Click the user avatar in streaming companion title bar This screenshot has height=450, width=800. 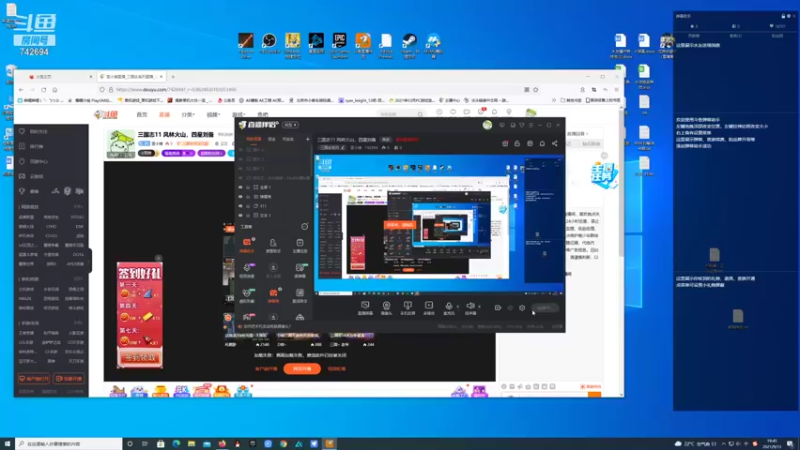(x=487, y=125)
